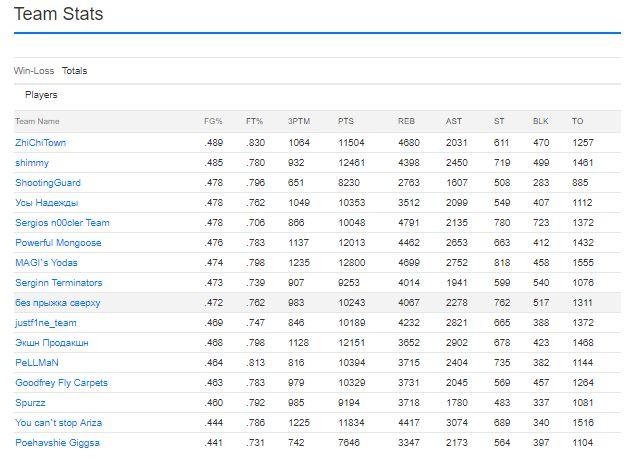Open the Spurzz team link

pyautogui.click(x=30, y=403)
